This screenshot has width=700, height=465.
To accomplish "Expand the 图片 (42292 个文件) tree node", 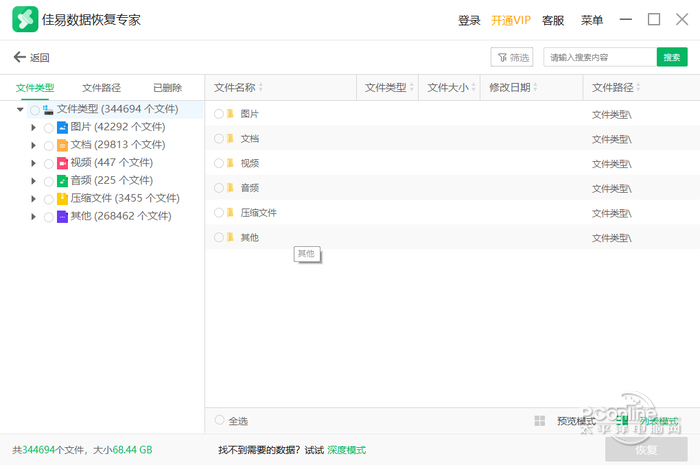I will (34, 127).
